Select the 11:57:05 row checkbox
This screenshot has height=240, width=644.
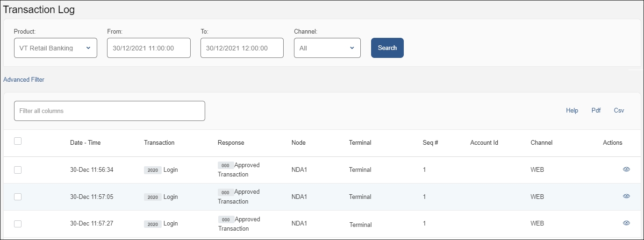(x=18, y=197)
